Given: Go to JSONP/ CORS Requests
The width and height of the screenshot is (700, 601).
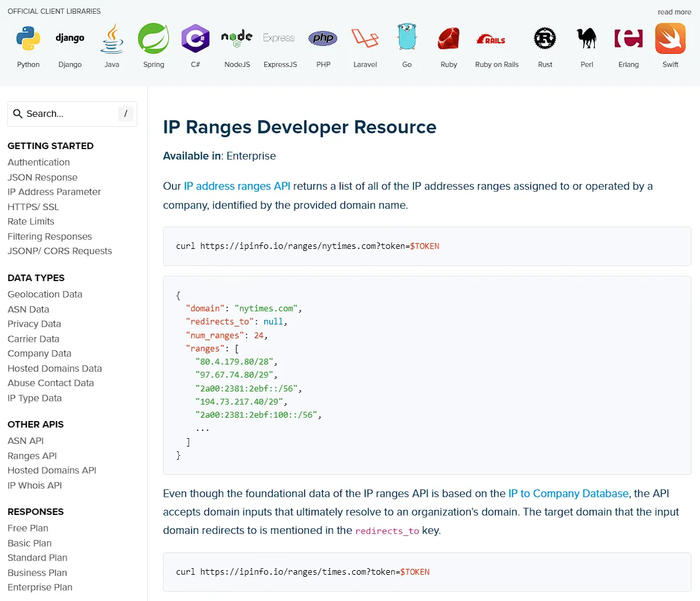Looking at the screenshot, I should click(x=60, y=251).
